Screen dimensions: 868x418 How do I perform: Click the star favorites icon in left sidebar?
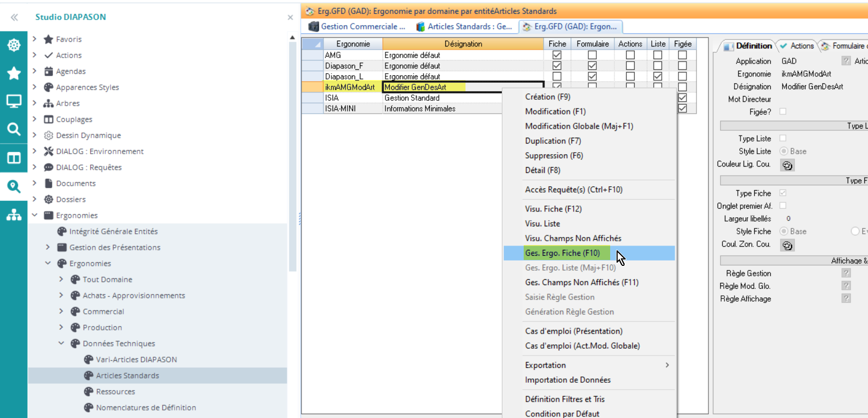point(14,73)
